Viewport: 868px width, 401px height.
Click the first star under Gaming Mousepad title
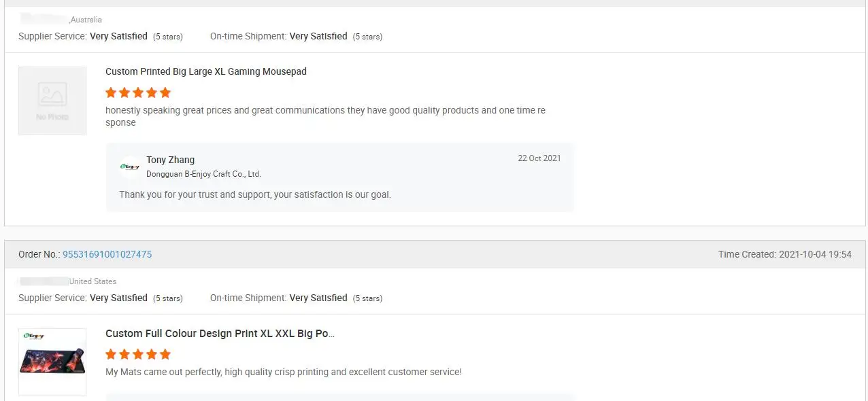pos(111,92)
